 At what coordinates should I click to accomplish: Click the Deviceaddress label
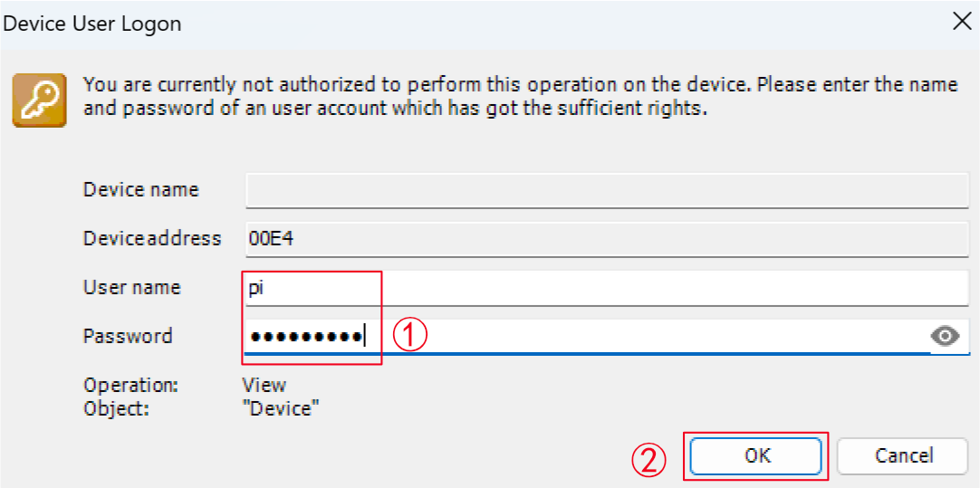tap(152, 238)
